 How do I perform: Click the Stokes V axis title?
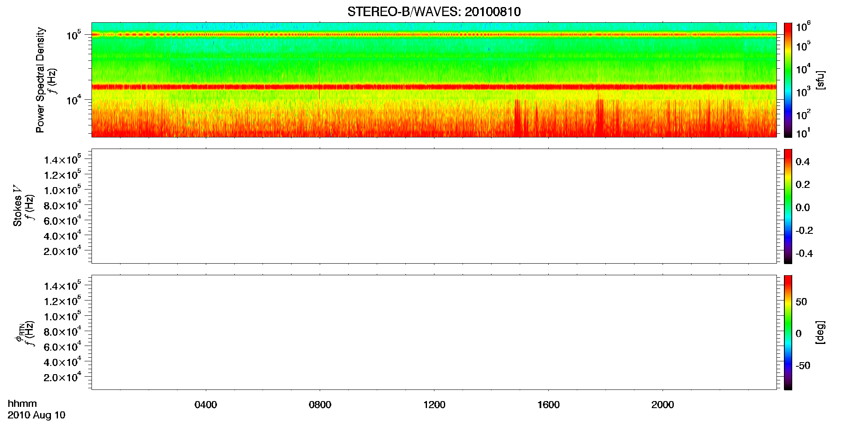[17, 206]
